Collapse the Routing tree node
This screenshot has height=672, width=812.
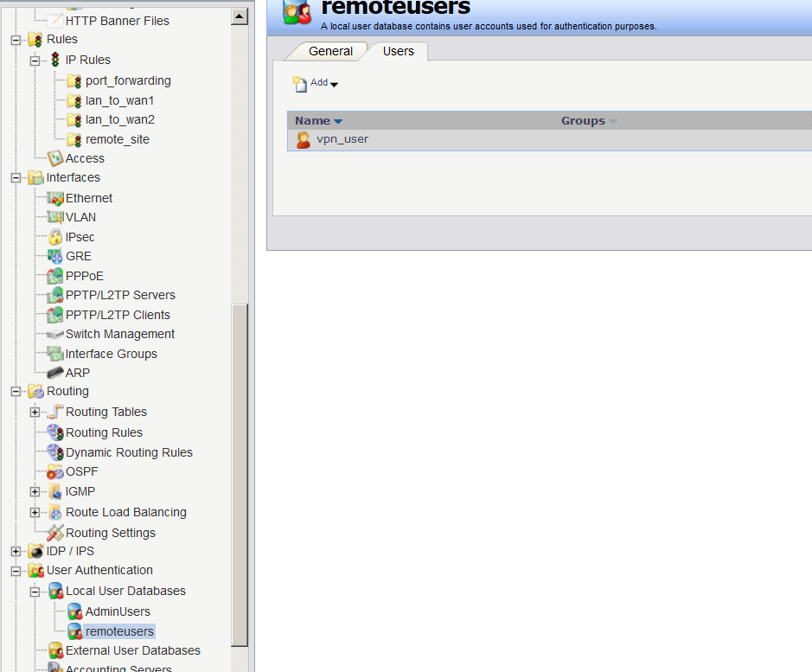(16, 392)
